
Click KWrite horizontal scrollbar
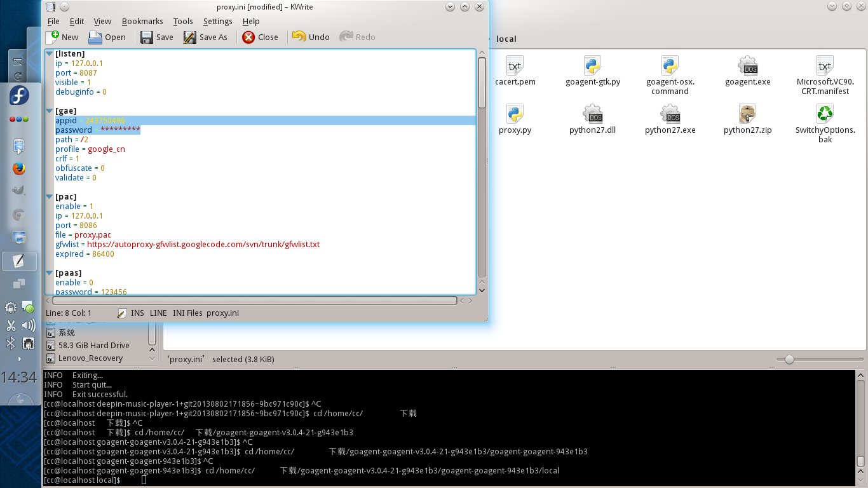tap(254, 300)
